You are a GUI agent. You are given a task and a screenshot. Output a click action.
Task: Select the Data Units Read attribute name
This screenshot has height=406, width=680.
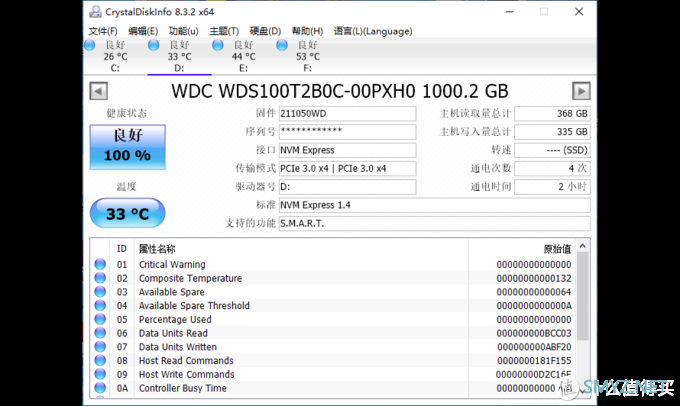pyautogui.click(x=173, y=333)
